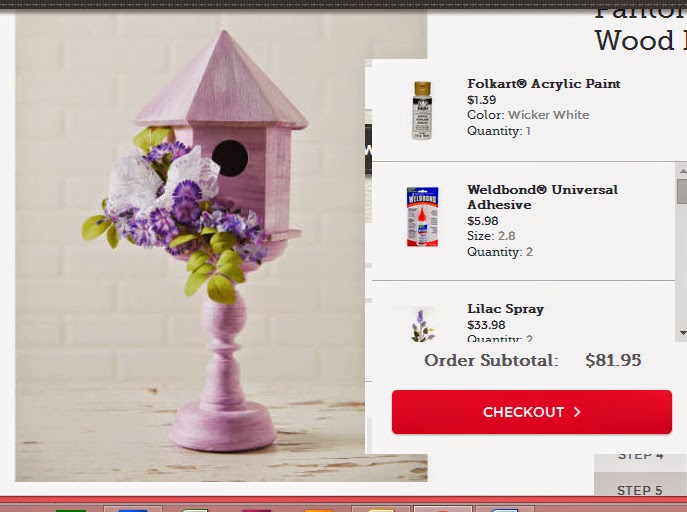Open the Folkart Acrylic Paint bottle thumbnail
The height and width of the screenshot is (512, 687).
pyautogui.click(x=422, y=110)
